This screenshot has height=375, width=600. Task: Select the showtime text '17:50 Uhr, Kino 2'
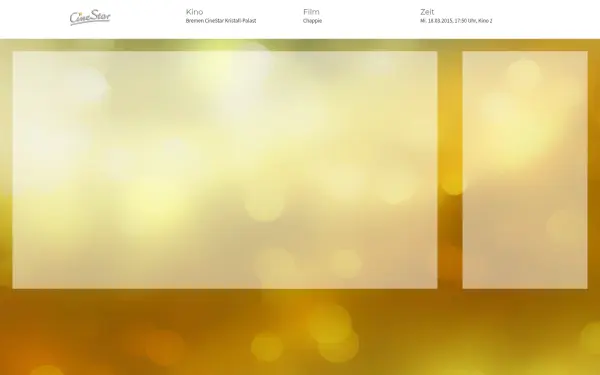(x=473, y=21)
